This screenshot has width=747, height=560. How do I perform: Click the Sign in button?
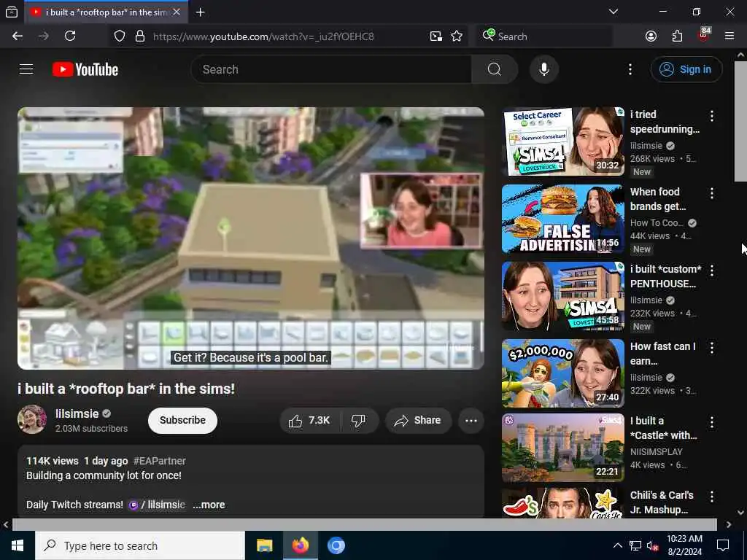[686, 69]
